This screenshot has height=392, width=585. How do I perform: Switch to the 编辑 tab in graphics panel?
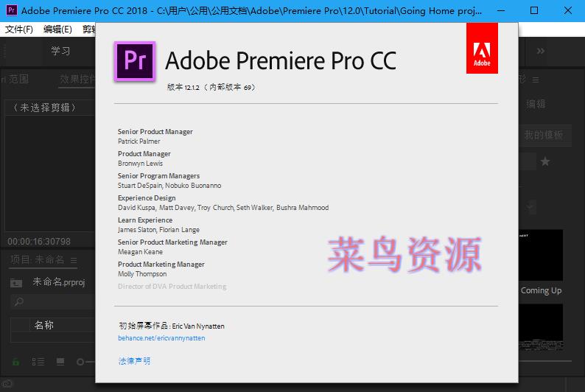tap(536, 104)
